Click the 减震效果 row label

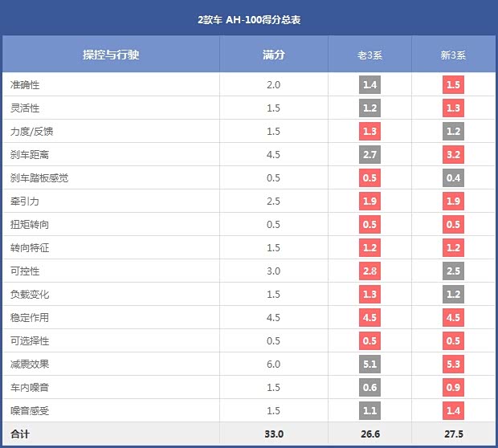tap(30, 365)
